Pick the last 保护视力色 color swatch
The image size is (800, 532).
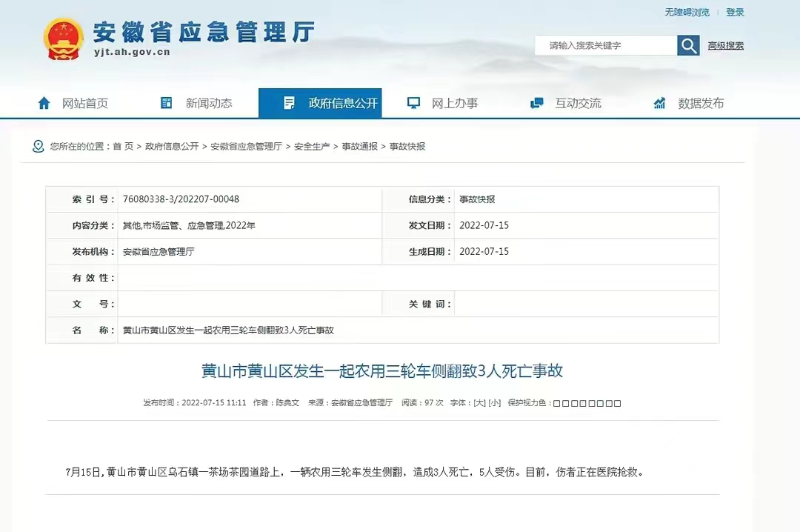[x=617, y=403]
